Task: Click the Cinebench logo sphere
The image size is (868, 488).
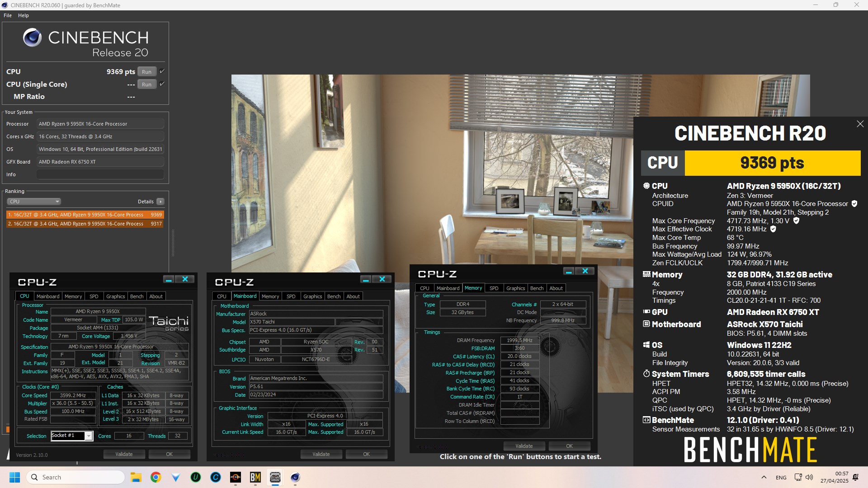Action: (32, 38)
